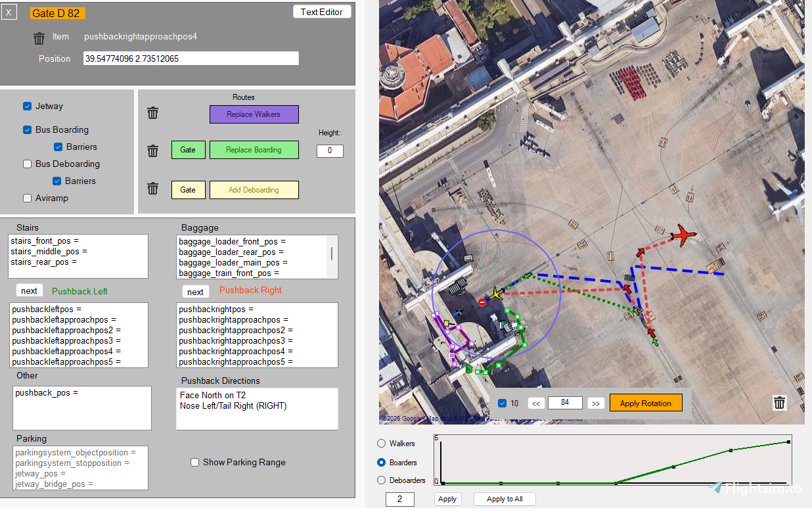812x508 pixels.
Task: Click the Gate D 82 title label
Action: click(57, 13)
